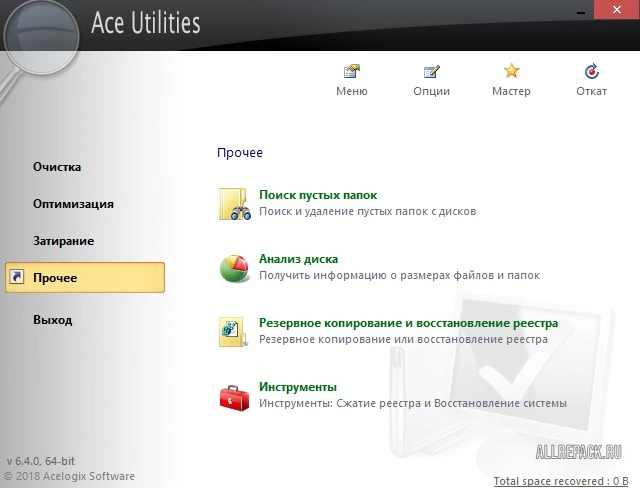Image resolution: width=640 pixels, height=488 pixels.
Task: Launch the Анализ диска link
Action: point(298,259)
